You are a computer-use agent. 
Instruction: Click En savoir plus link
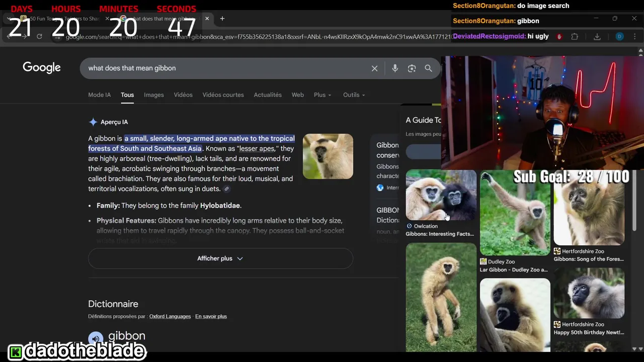[211, 317]
